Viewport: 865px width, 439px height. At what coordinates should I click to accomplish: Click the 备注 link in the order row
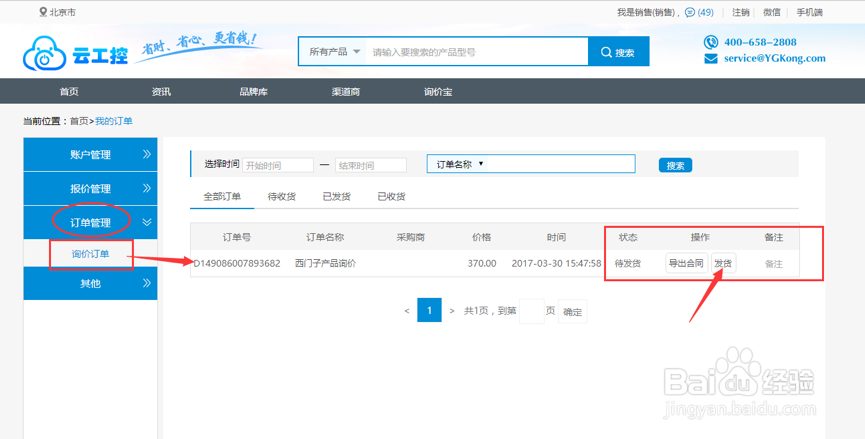point(774,264)
